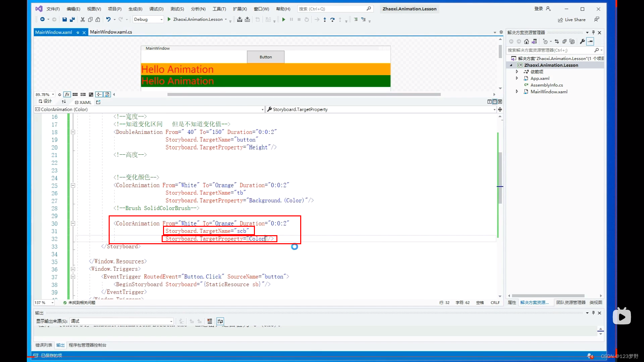Viewport: 644px width, 362px height.
Task: Click the hot reload play icon
Action: click(x=283, y=19)
